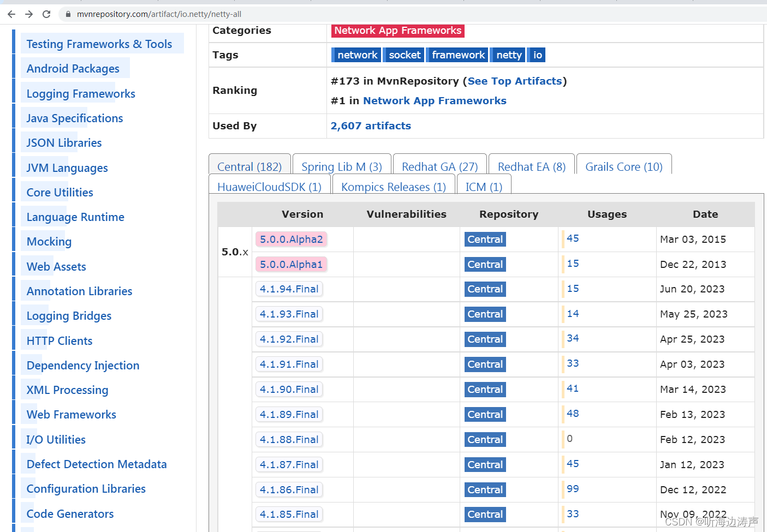Switch to the Grails Core (10) tab

(x=624, y=166)
